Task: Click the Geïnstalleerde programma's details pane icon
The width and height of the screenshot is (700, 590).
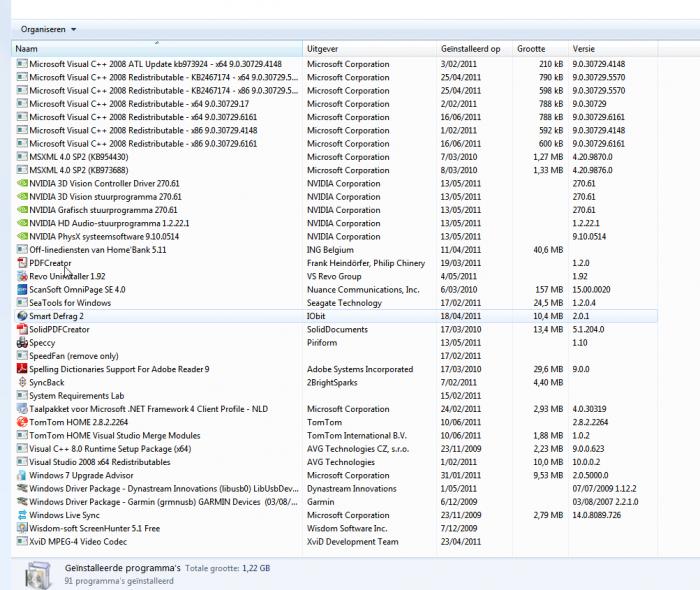Action: pos(39,575)
